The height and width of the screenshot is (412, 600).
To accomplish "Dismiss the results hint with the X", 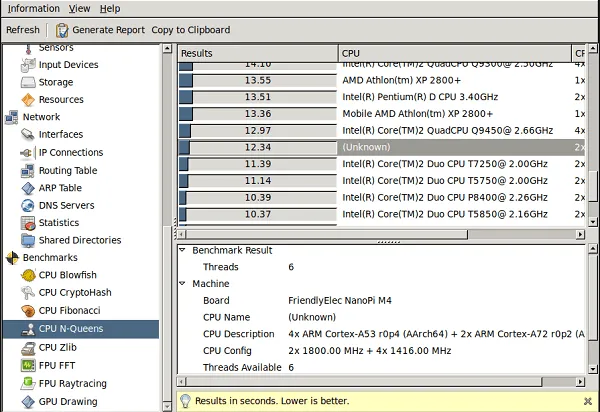I will click(588, 401).
